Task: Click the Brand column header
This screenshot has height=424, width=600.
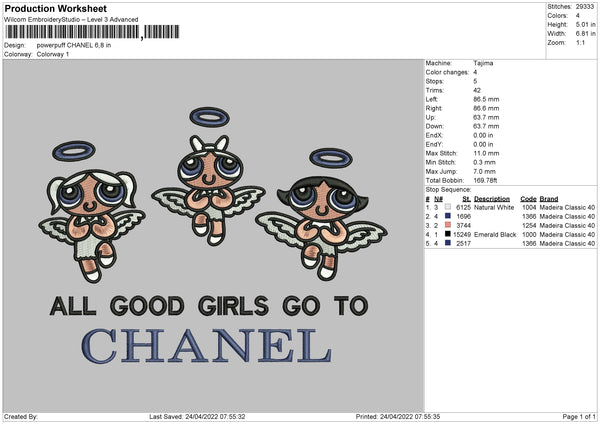Action: point(549,199)
